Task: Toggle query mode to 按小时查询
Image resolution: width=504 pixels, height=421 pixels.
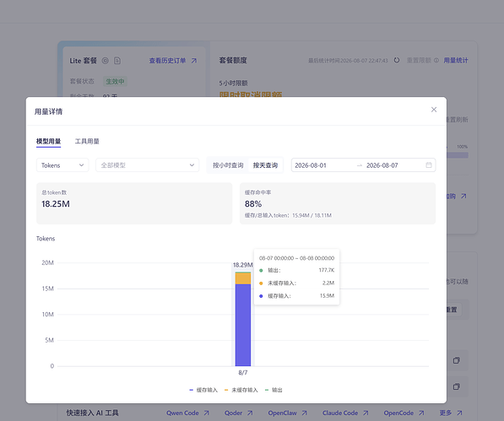Action: tap(228, 165)
